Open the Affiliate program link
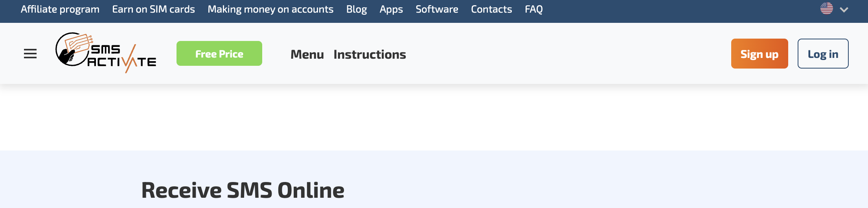The width and height of the screenshot is (868, 208). pos(60,9)
